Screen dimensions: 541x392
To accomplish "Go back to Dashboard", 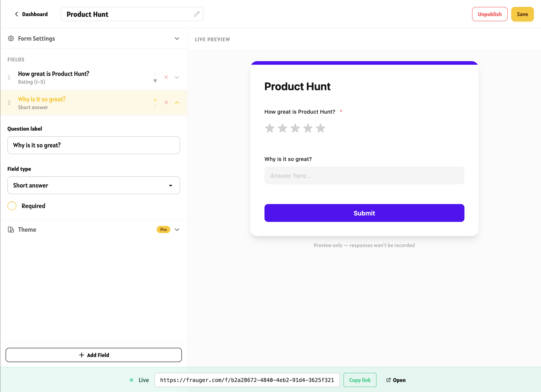I will click(31, 14).
